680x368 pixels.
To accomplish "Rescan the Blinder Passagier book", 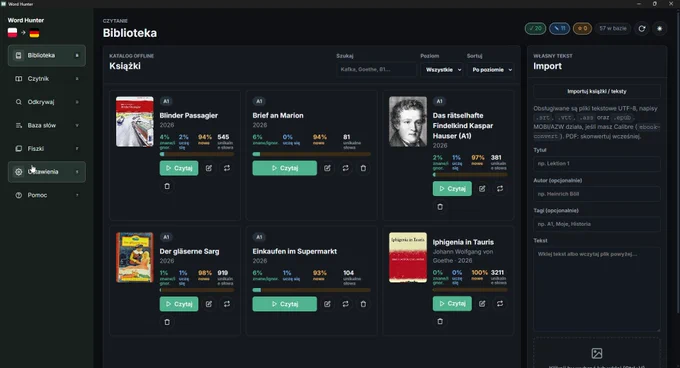I will [227, 168].
